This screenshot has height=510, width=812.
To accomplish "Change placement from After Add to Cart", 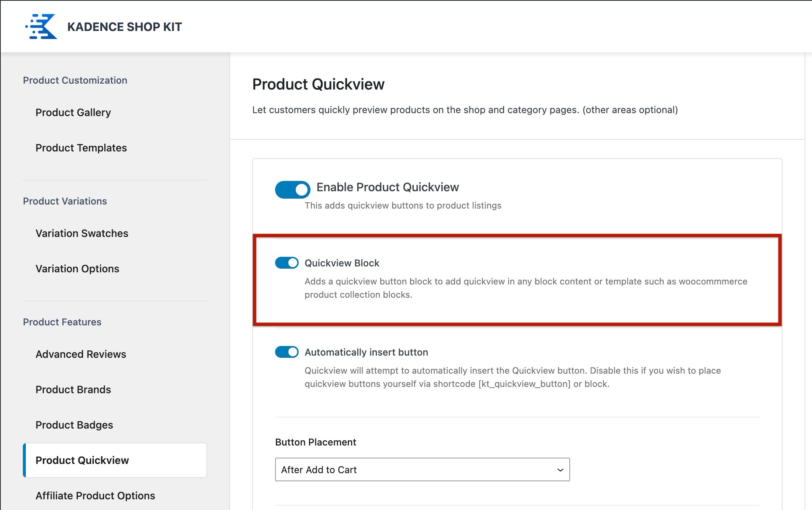I will (x=422, y=469).
